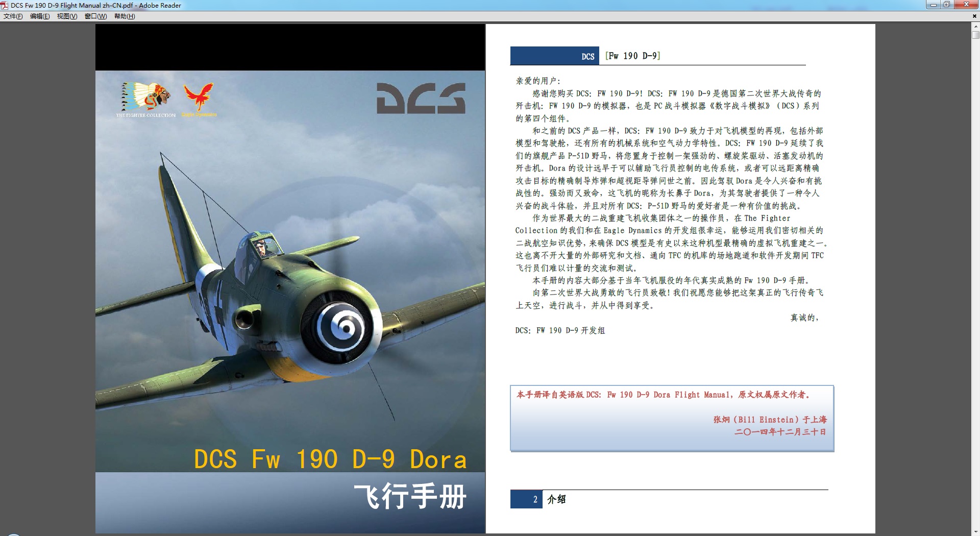Open the 编辑(E) menu

click(40, 16)
